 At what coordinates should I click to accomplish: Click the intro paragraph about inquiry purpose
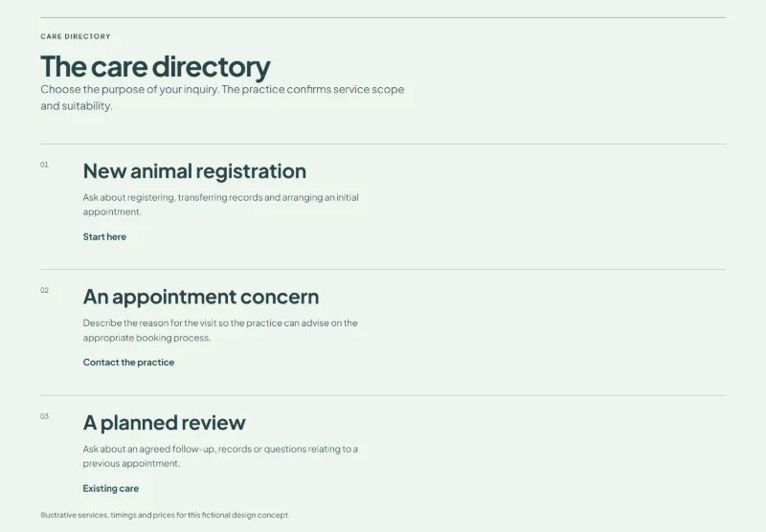click(222, 98)
